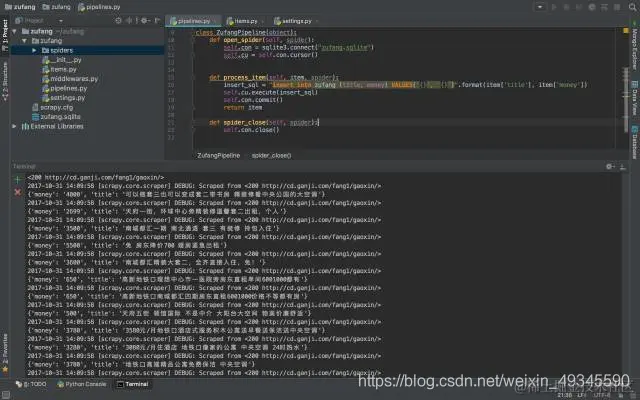640x400 pixels.
Task: Click the cursor position indicator in status bar
Action: point(565,395)
